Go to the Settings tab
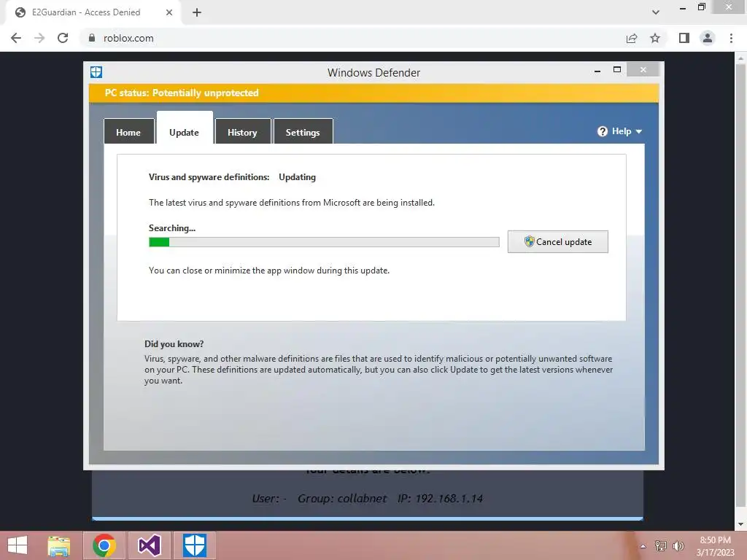The image size is (747, 560). [x=303, y=131]
